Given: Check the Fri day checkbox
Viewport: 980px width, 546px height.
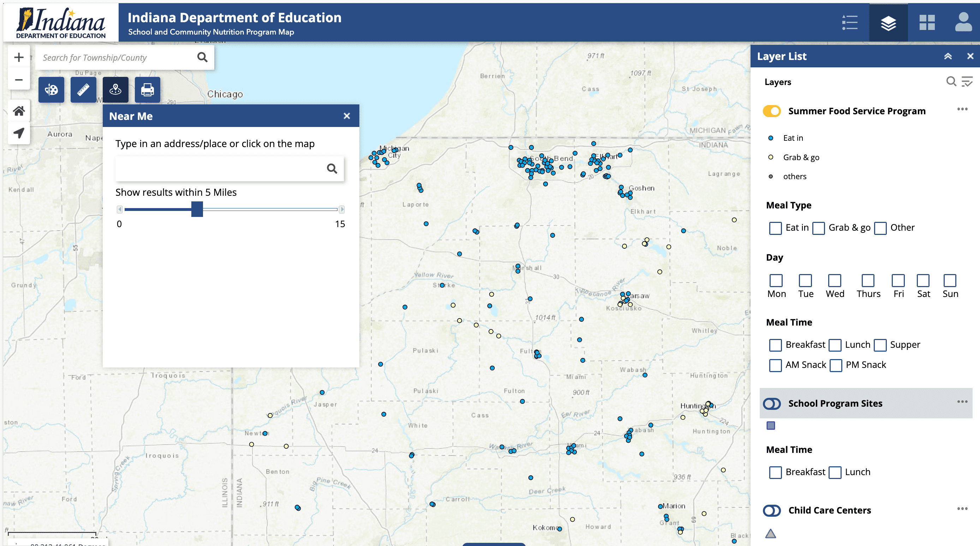Looking at the screenshot, I should click(x=898, y=281).
